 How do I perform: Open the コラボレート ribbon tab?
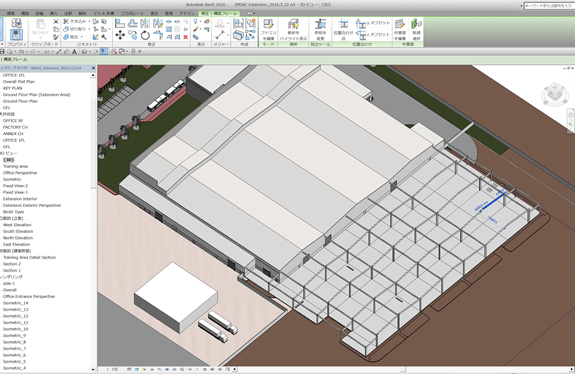click(x=132, y=14)
